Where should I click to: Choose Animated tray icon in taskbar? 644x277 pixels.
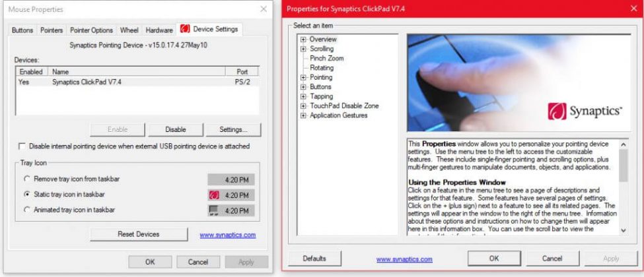26,210
